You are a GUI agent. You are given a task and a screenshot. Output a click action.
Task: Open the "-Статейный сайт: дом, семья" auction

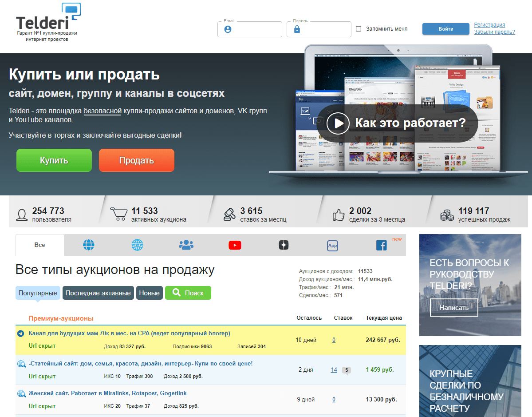pyautogui.click(x=141, y=364)
